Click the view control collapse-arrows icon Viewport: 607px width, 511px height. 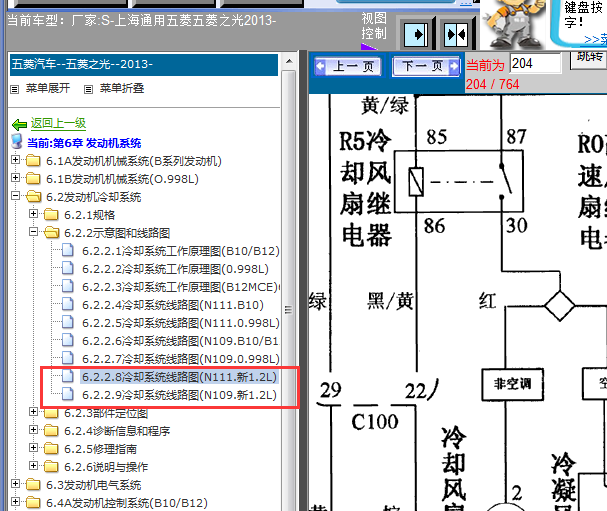pos(456,35)
